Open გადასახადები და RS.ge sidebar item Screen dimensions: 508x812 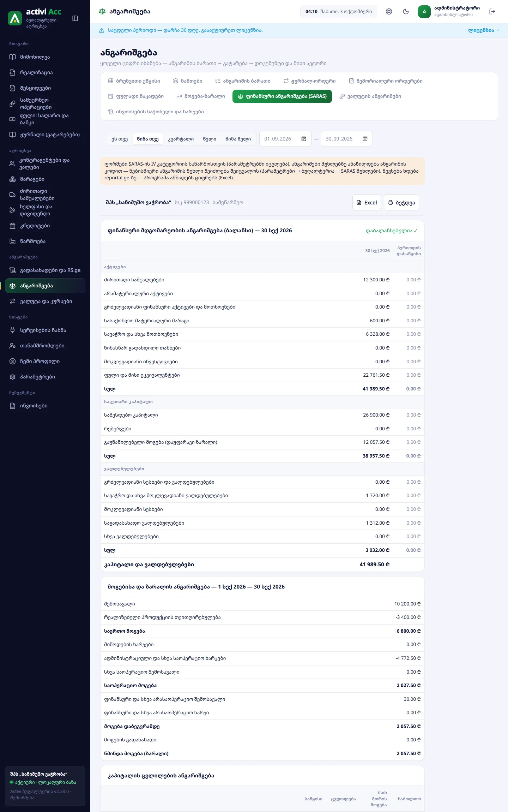pyautogui.click(x=45, y=270)
